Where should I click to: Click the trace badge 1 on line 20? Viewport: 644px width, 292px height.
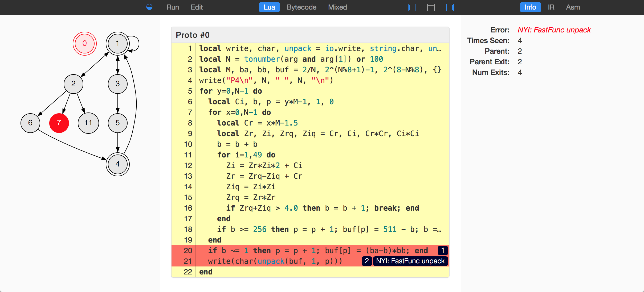(x=443, y=251)
